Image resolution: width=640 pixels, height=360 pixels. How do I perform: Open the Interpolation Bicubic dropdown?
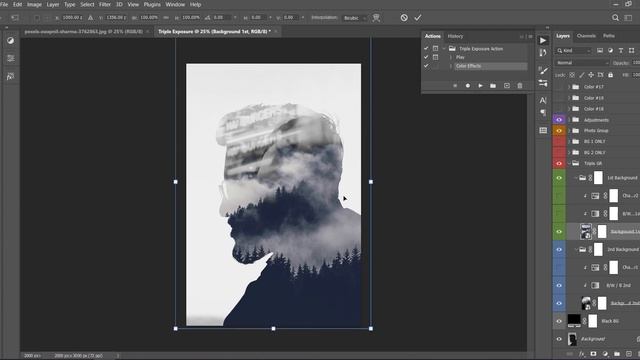point(354,18)
